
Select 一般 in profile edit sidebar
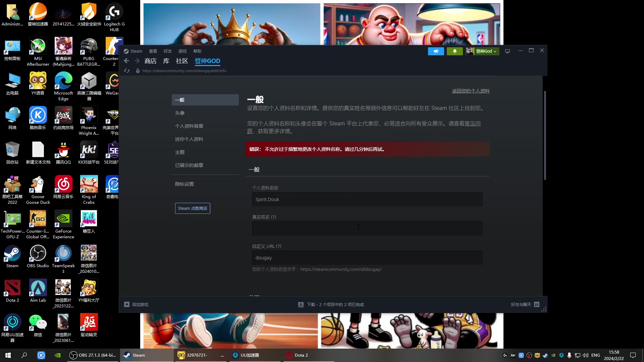205,100
